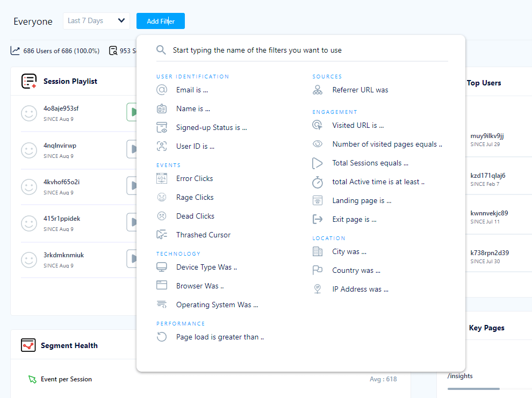532x398 pixels.
Task: Click the Email at-sign icon
Action: coord(161,90)
